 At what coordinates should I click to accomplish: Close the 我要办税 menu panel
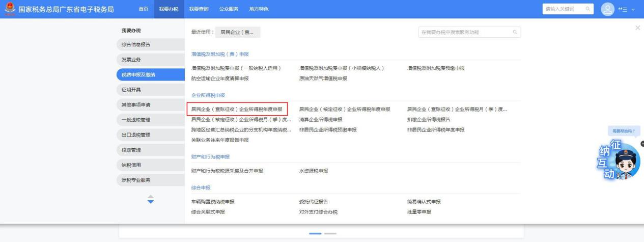[637, 27]
